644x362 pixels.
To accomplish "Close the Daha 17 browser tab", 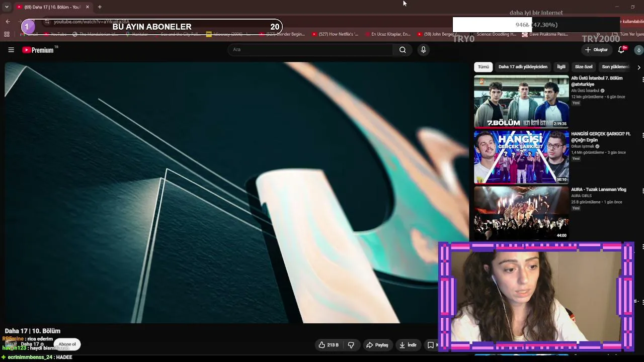I will point(87,7).
